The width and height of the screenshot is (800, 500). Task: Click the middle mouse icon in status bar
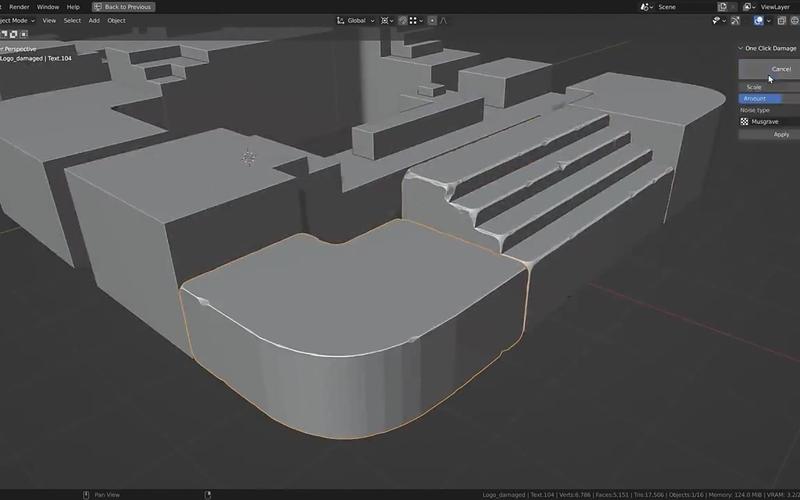pos(86,495)
